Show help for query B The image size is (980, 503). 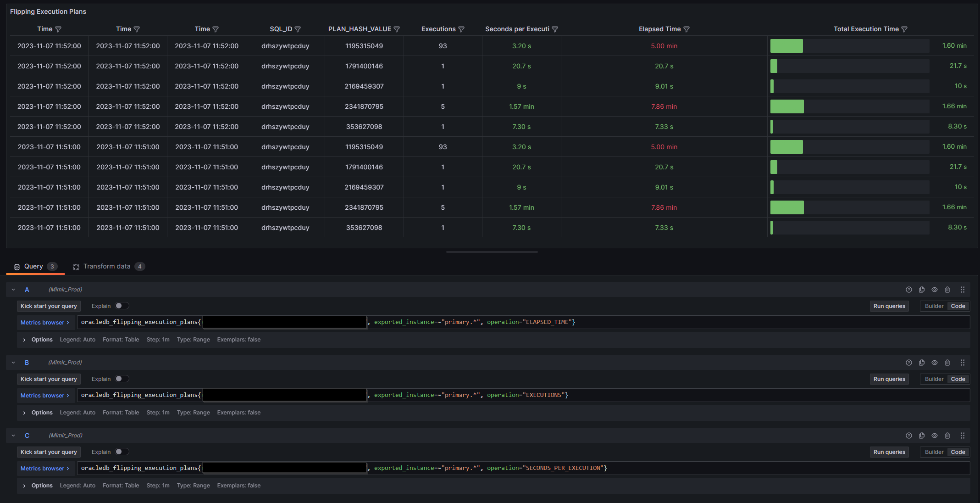[909, 363]
